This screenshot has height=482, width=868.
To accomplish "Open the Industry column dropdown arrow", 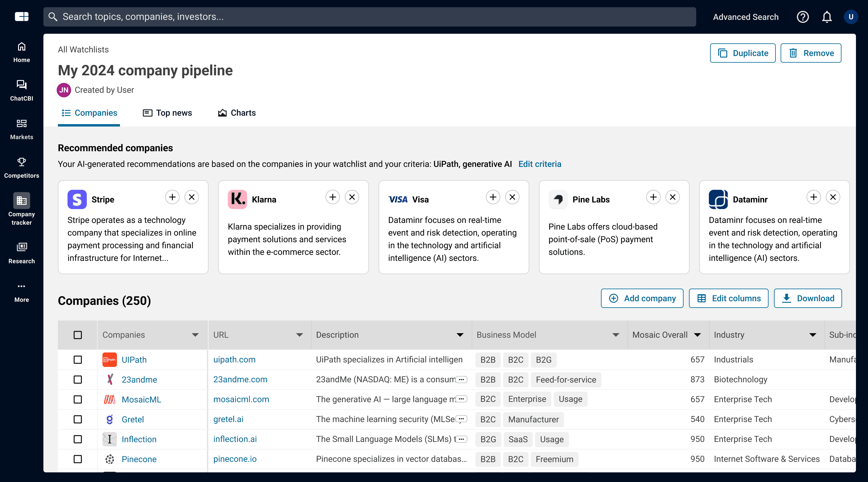I will coord(813,335).
